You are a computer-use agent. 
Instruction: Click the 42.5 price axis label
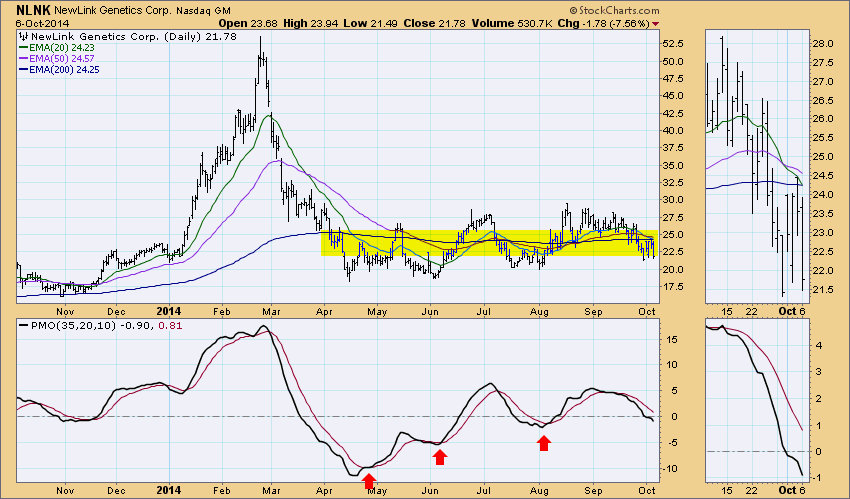pyautogui.click(x=671, y=113)
